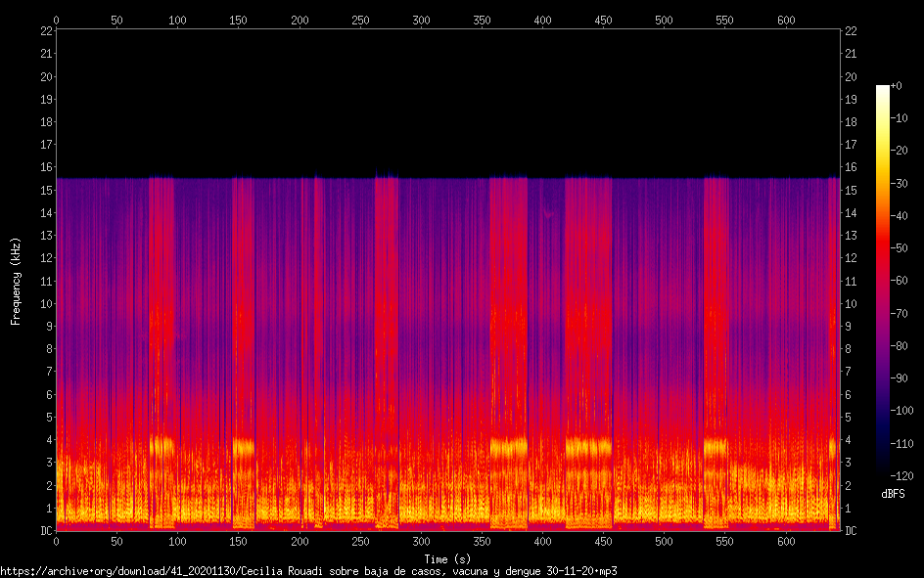
Task: Click the archive.org download URL text
Action: tap(308, 571)
